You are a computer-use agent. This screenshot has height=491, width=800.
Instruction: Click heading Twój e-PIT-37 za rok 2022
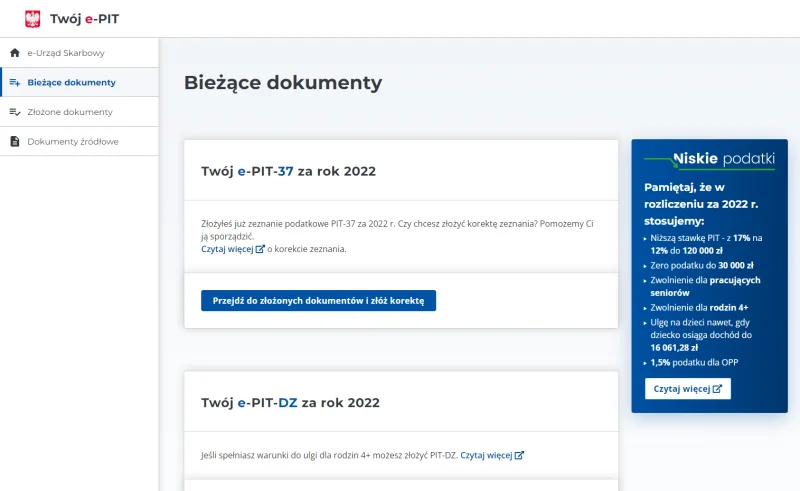coord(288,171)
